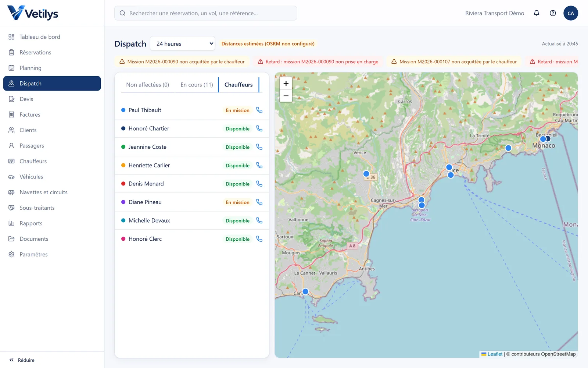Image resolution: width=588 pixels, height=368 pixels.
Task: Select the Chauffeurs tab
Action: [239, 85]
